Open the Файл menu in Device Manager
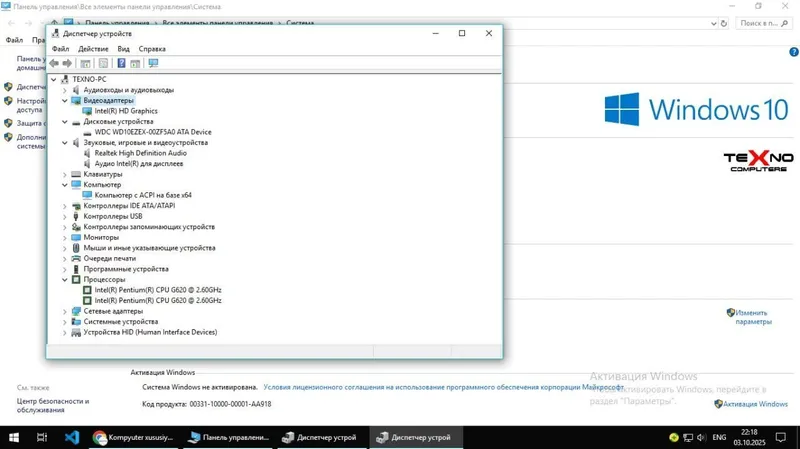Screen dimensions: 800x449 60,49
